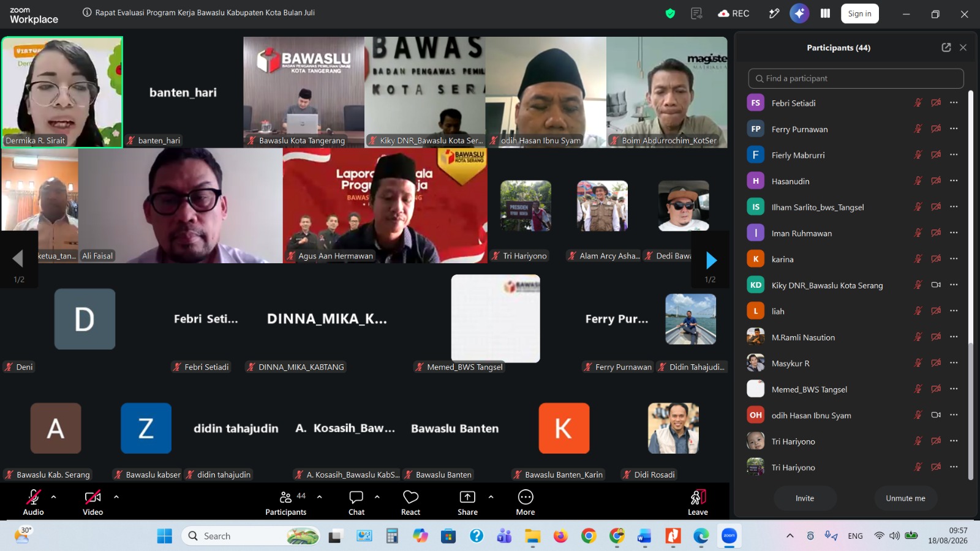Screen dimensions: 980x551
Task: Expand the Chat options arrow
Action: click(377, 497)
